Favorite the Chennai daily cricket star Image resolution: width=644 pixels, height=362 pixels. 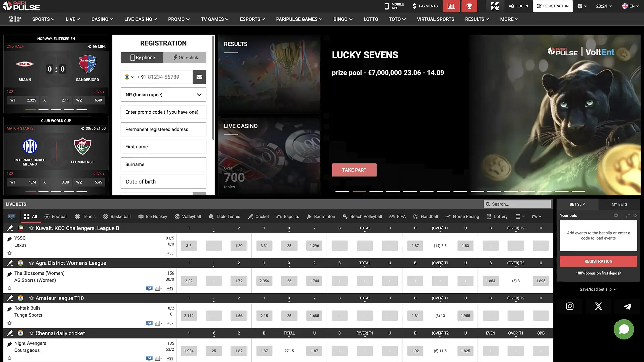(31, 334)
